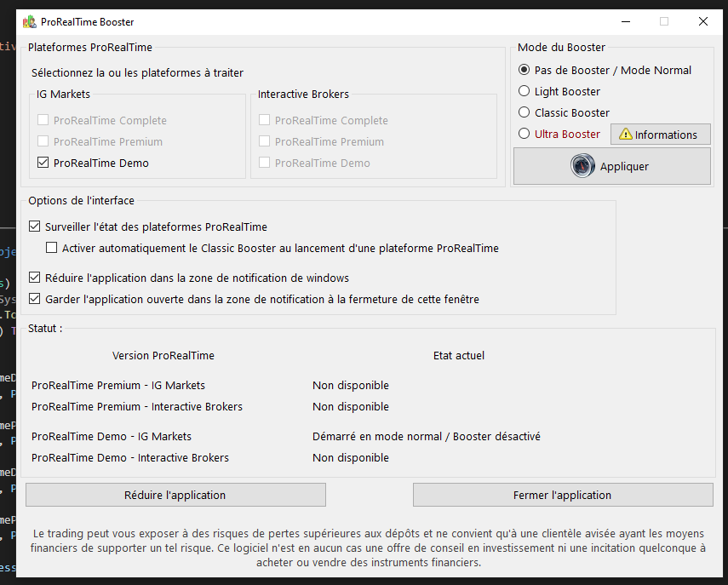Click the gauge icon on the Appliquer button
The height and width of the screenshot is (585, 728).
[x=582, y=166]
